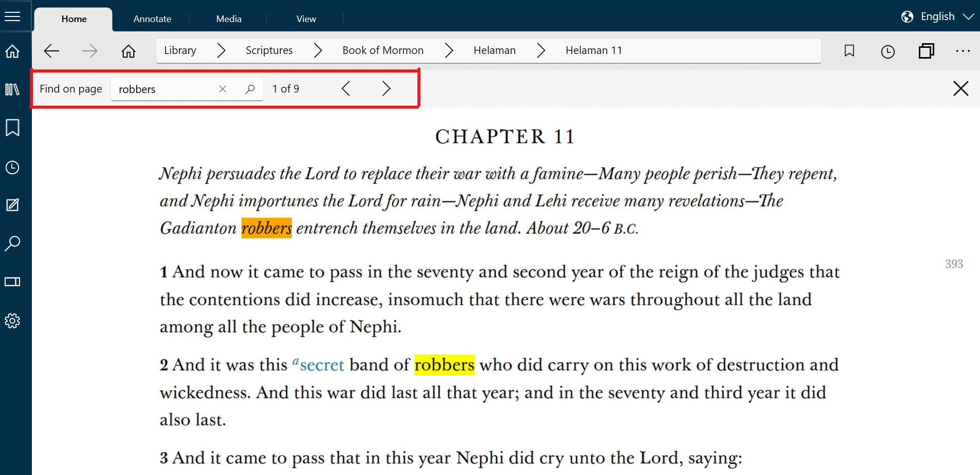Go to Helaman in the breadcrumb
The height and width of the screenshot is (475, 980).
[x=495, y=50]
